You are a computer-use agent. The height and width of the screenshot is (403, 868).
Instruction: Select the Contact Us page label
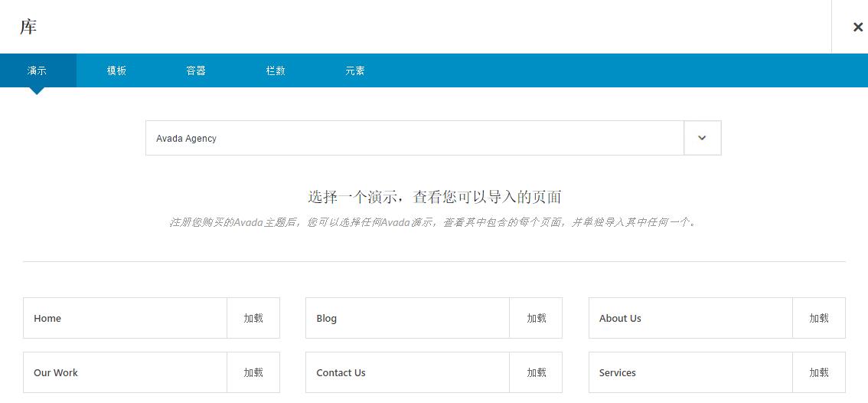click(x=341, y=372)
